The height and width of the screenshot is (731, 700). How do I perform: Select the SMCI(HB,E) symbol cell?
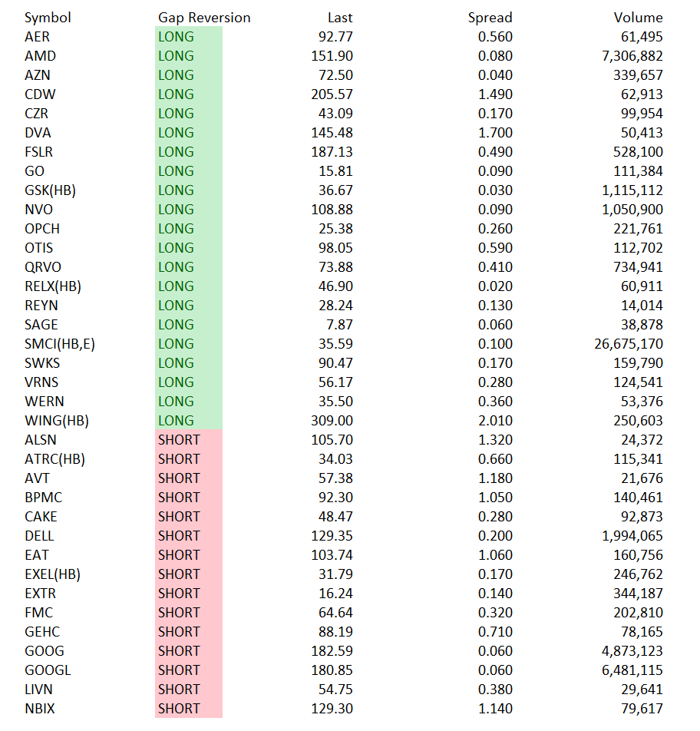pos(60,344)
